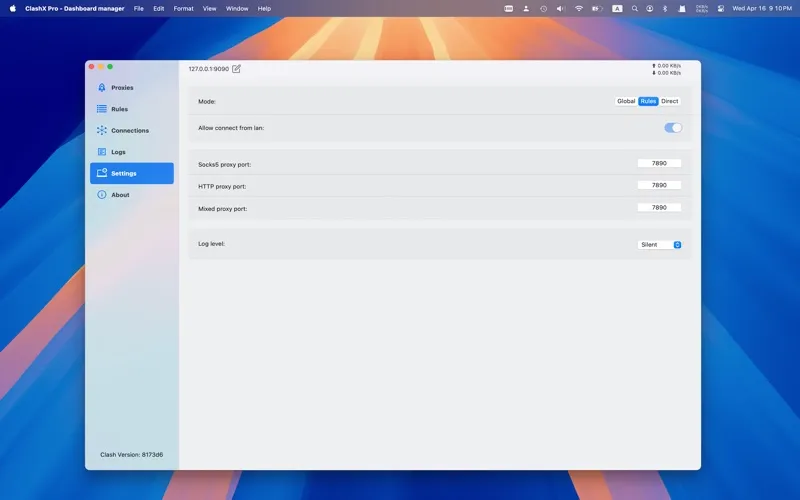800x500 pixels.
Task: Edit the 127.0.0.1:9090 API address
Action: pos(236,69)
